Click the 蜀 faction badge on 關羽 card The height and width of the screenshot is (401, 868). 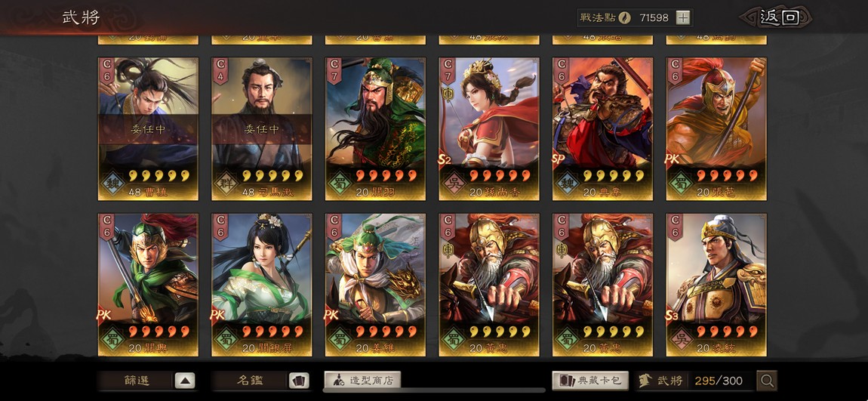pos(340,183)
